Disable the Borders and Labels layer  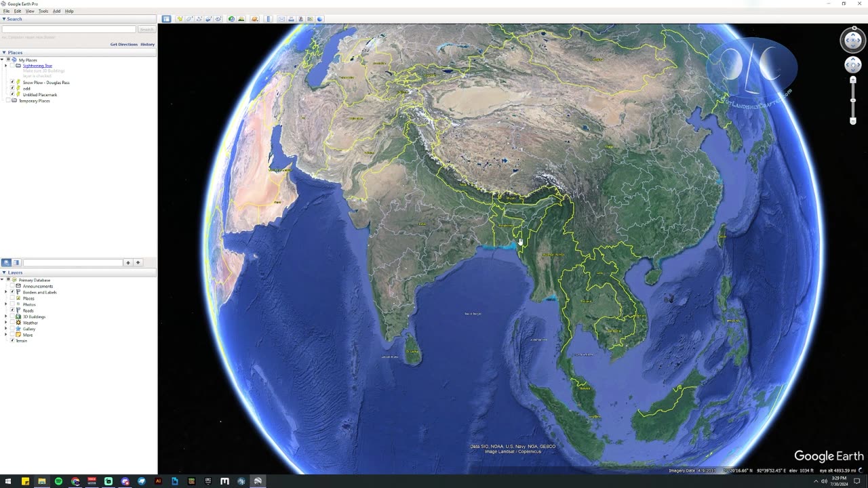tap(12, 292)
